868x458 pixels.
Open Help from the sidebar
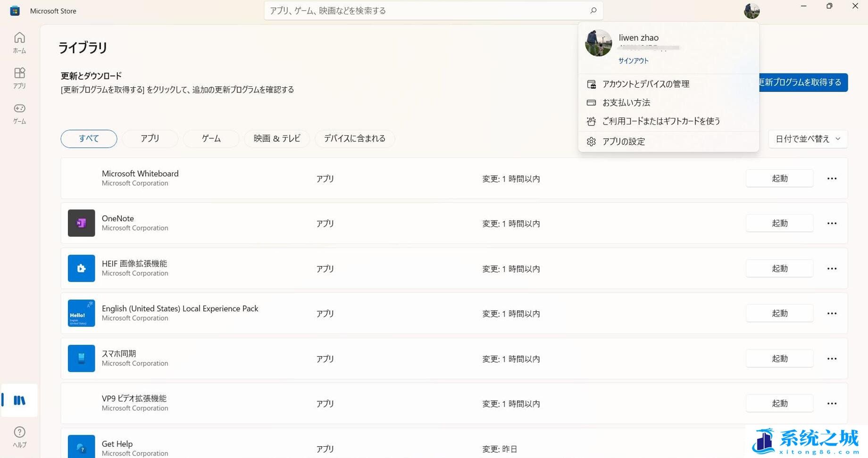point(19,436)
